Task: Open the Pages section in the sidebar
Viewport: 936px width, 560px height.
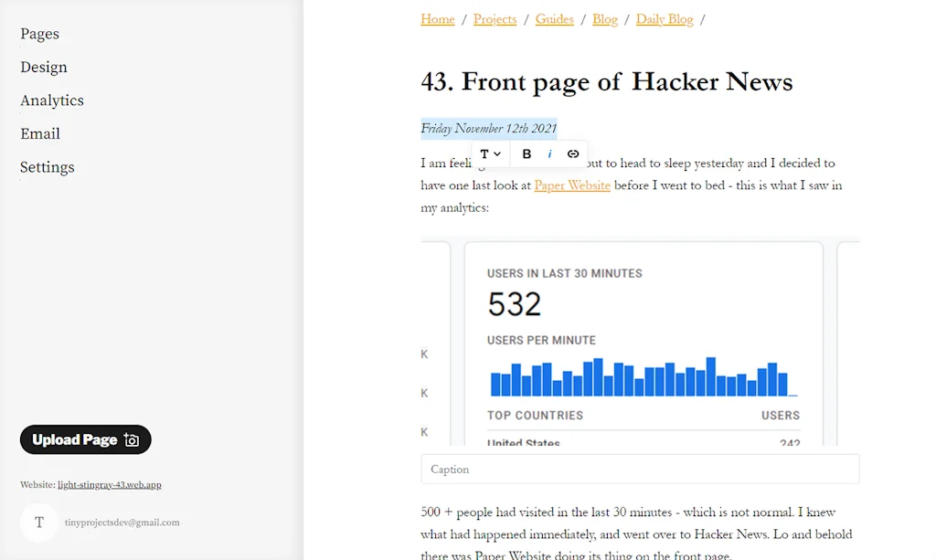Action: pos(39,34)
